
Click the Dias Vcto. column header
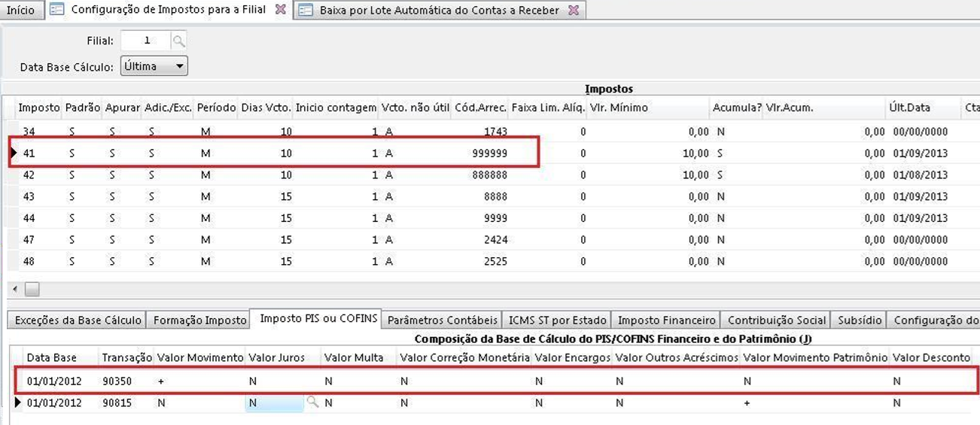pos(266,108)
